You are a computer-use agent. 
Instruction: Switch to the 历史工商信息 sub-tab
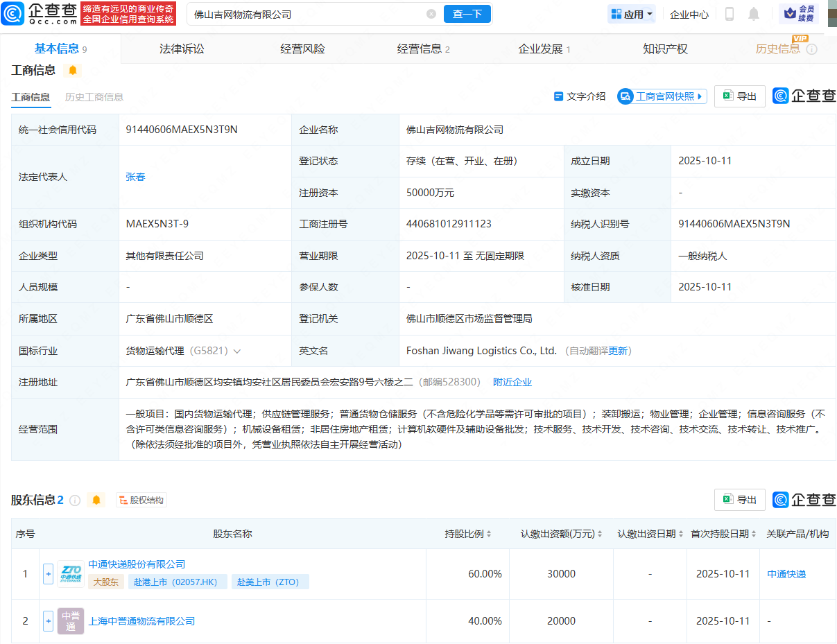click(94, 97)
